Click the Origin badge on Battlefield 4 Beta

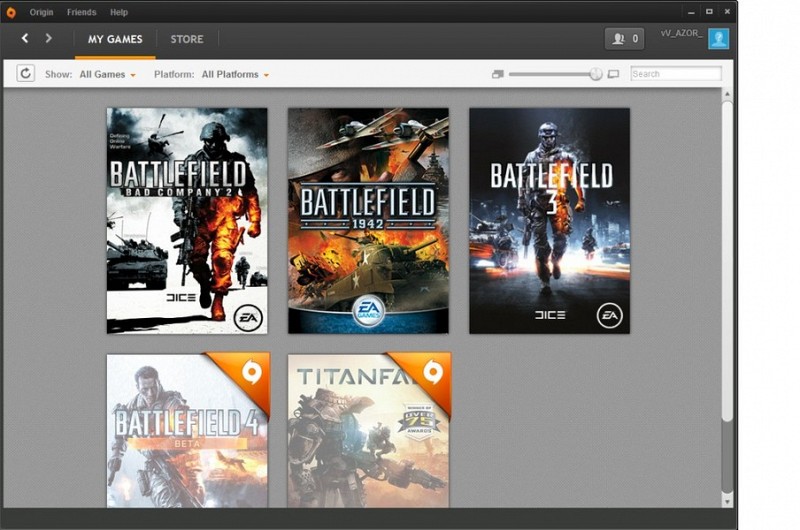(x=252, y=372)
